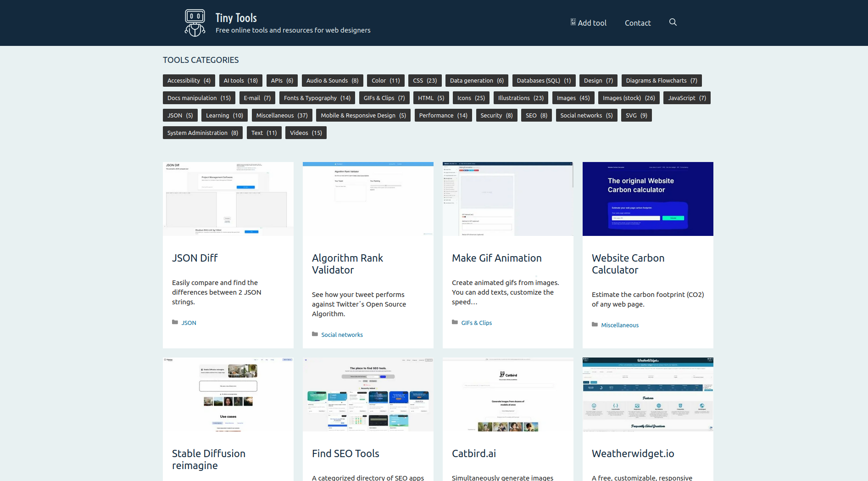Select the AI tools category tag
Screen dimensions: 868x481
[x=240, y=80]
